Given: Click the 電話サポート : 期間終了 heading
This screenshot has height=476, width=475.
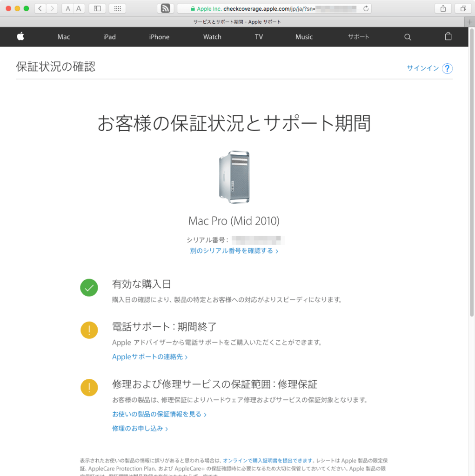Looking at the screenshot, I should pyautogui.click(x=164, y=327).
